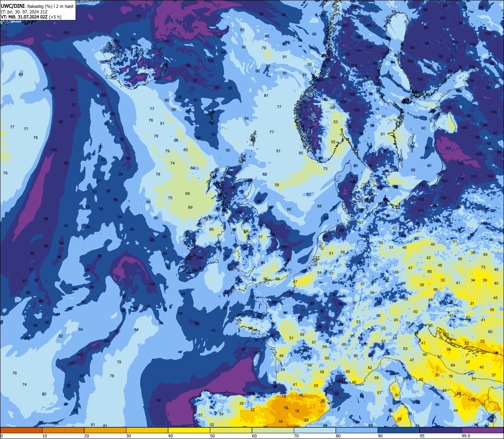The image size is (504, 439).
Task: Select the 80–90% medium blue legend swatch
Action: point(357,430)
